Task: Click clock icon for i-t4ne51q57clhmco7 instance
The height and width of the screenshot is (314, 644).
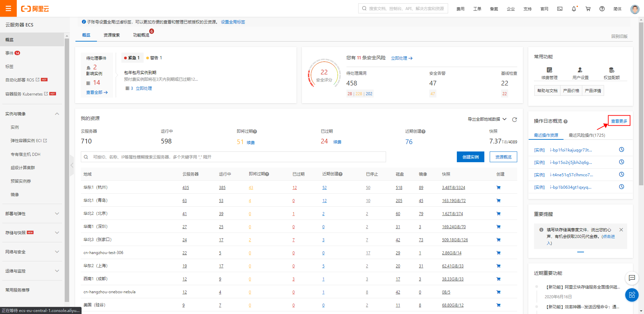Action: click(622, 174)
